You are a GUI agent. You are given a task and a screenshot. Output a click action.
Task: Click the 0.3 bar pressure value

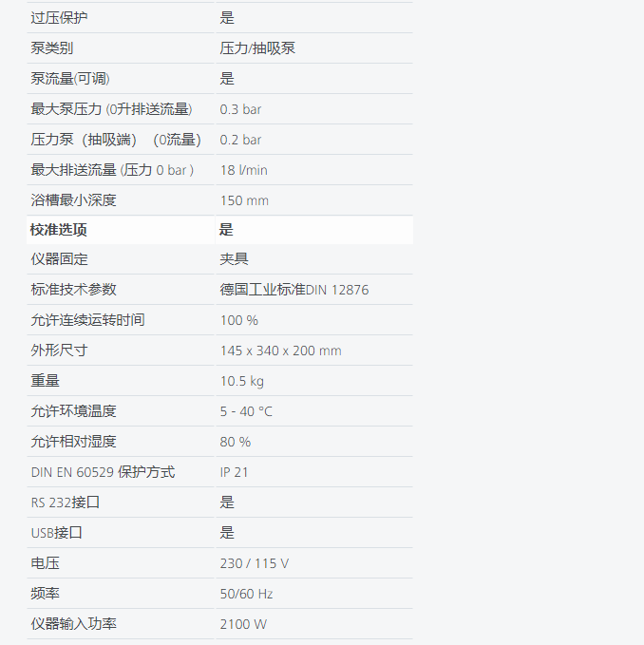[x=240, y=109]
